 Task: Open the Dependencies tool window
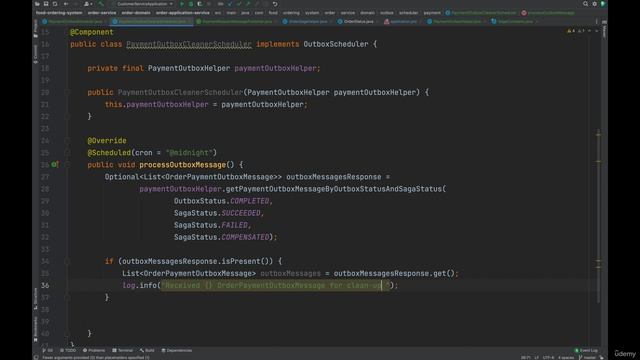176,350
